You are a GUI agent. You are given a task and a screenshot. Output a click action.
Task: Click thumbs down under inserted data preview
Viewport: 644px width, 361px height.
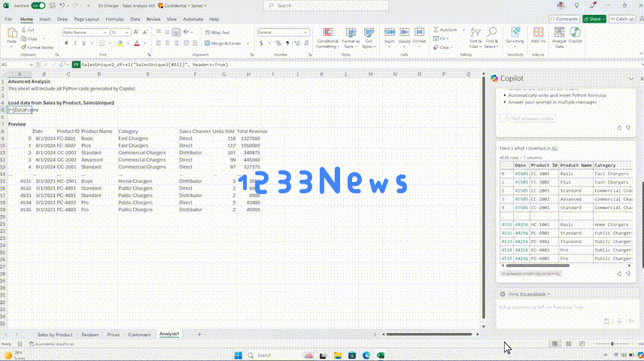click(628, 274)
